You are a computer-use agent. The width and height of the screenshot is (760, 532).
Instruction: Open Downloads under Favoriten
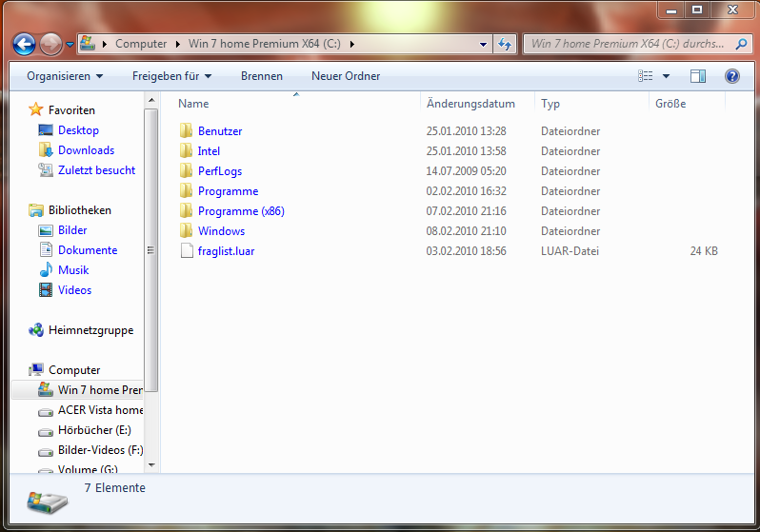[x=87, y=150]
